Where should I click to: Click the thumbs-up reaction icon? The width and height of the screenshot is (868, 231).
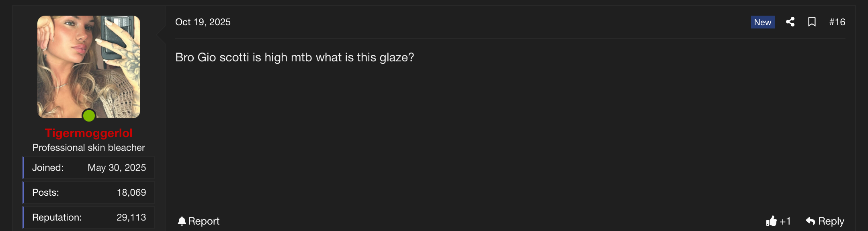772,221
